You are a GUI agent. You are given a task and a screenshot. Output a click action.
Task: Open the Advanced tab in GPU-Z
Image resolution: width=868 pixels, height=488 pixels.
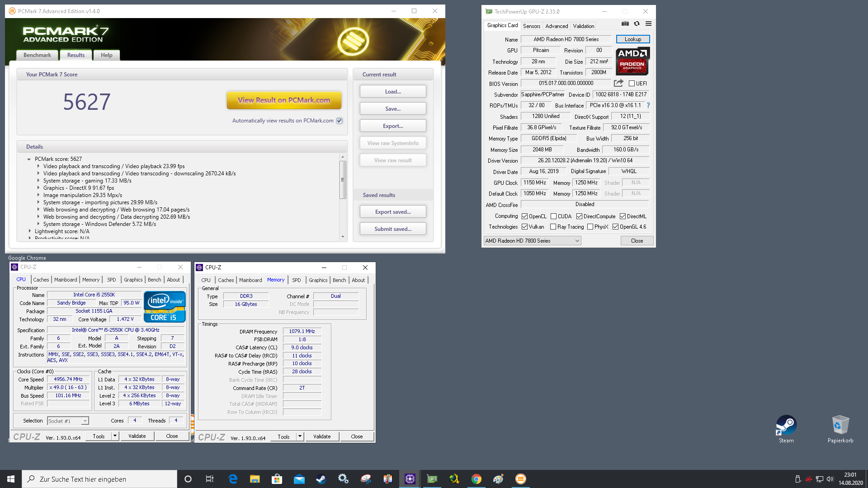557,26
